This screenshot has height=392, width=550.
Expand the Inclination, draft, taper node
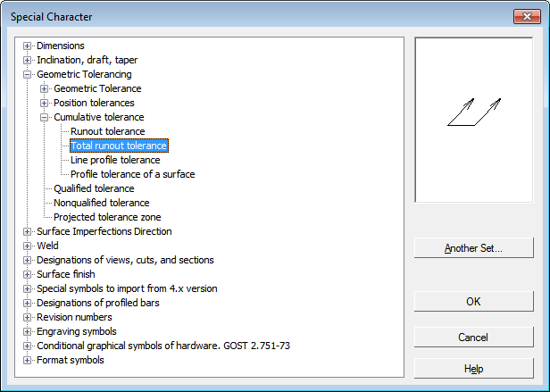tap(28, 60)
